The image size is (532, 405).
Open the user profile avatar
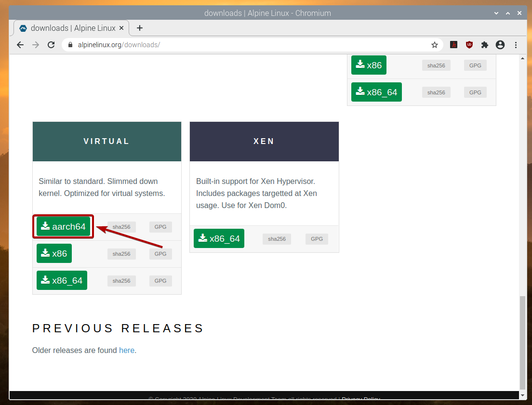coord(500,45)
